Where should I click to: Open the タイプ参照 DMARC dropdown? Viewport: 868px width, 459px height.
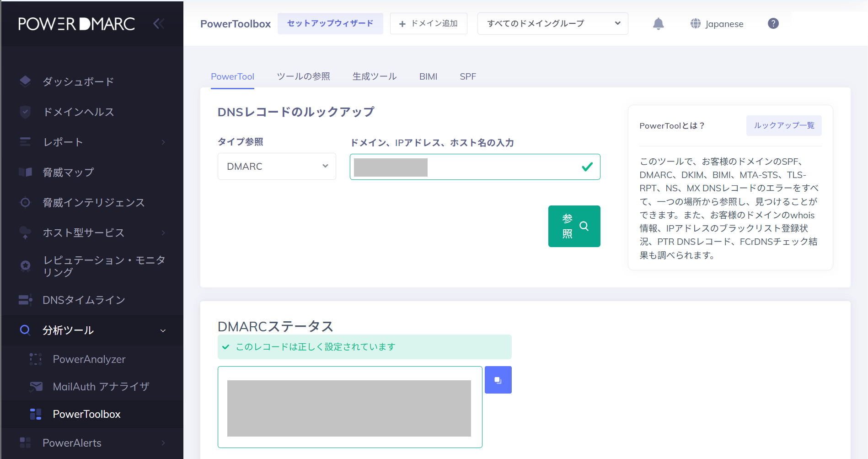277,166
